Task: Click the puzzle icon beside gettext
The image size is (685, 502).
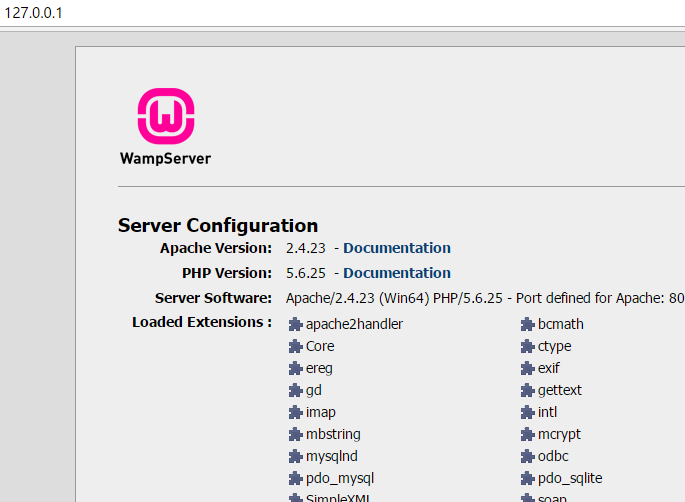Action: coord(527,390)
